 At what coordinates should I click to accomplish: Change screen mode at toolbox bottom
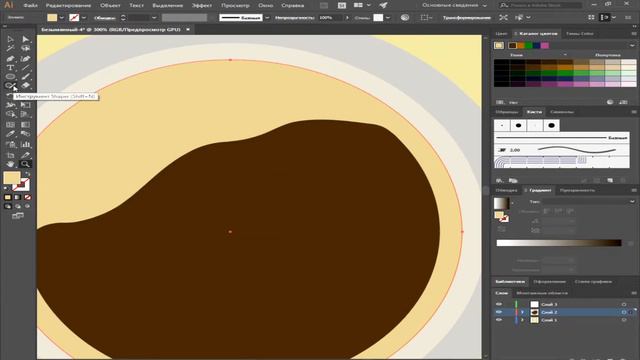pyautogui.click(x=18, y=216)
